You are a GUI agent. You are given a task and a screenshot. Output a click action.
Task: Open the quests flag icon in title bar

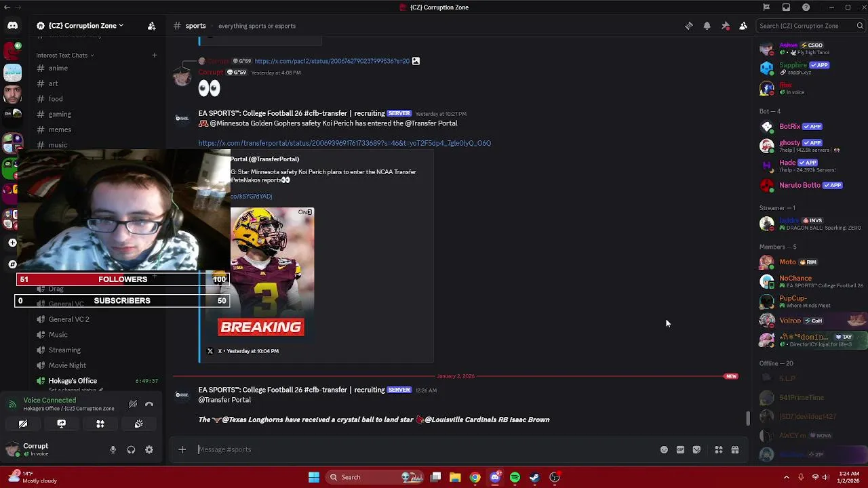click(x=766, y=7)
